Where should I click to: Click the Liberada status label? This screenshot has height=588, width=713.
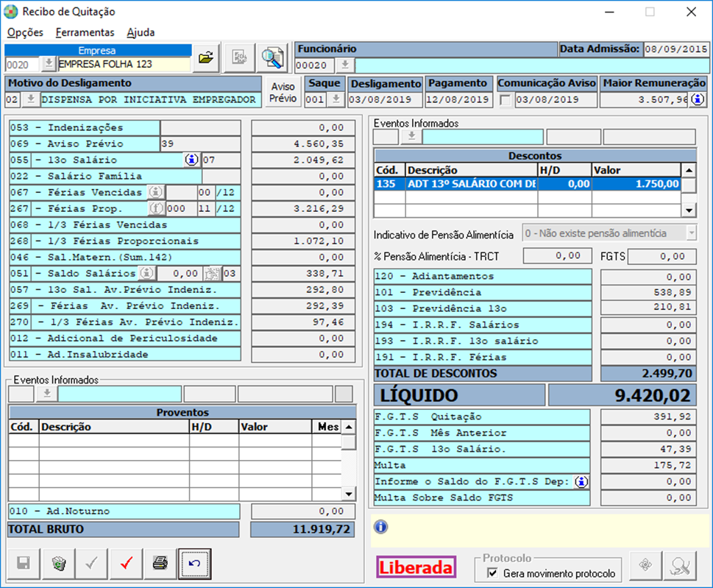point(416,567)
